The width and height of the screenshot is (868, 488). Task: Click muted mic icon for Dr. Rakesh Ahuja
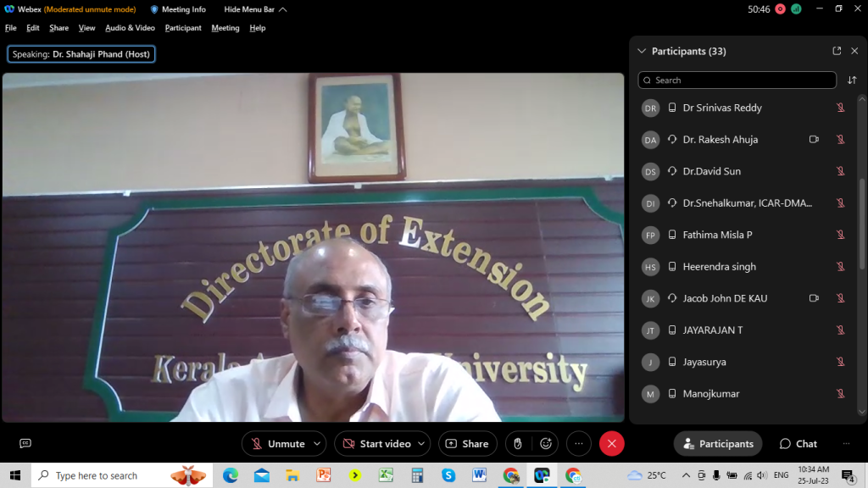(x=840, y=140)
